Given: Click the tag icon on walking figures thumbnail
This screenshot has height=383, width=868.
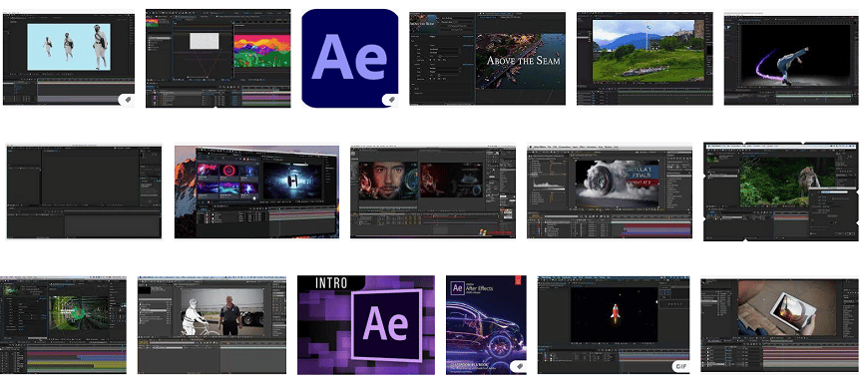Looking at the screenshot, I should (127, 100).
